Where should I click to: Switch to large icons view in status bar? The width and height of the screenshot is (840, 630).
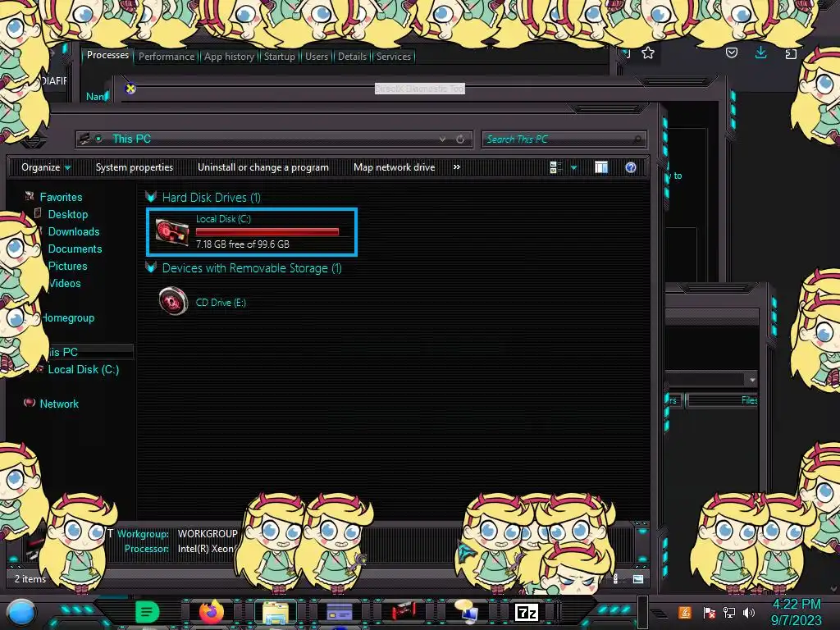click(x=637, y=578)
